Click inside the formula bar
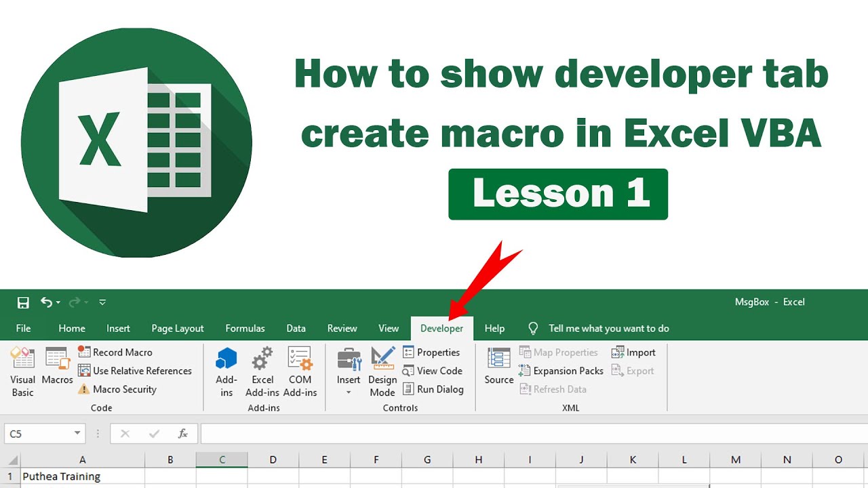The width and height of the screenshot is (868, 488). point(533,434)
